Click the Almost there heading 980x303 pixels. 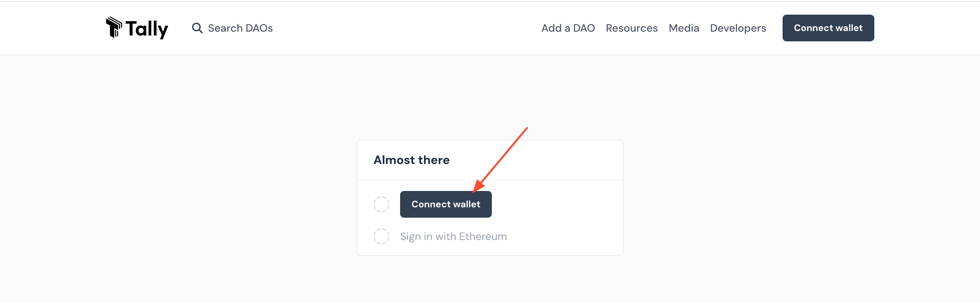[x=411, y=160]
